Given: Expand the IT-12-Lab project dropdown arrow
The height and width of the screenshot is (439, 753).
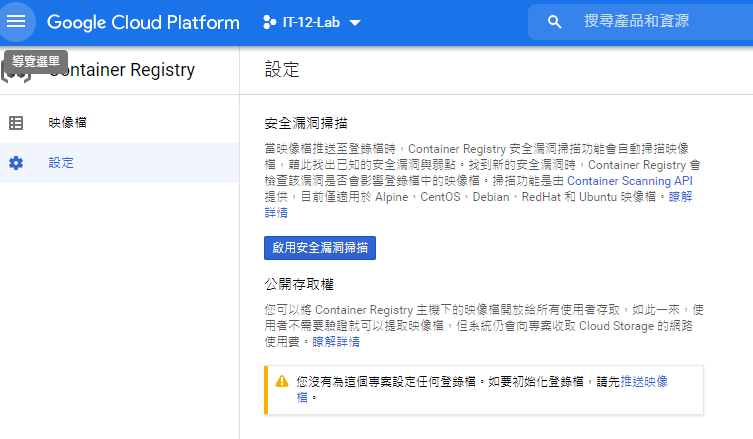Looking at the screenshot, I should coord(355,23).
